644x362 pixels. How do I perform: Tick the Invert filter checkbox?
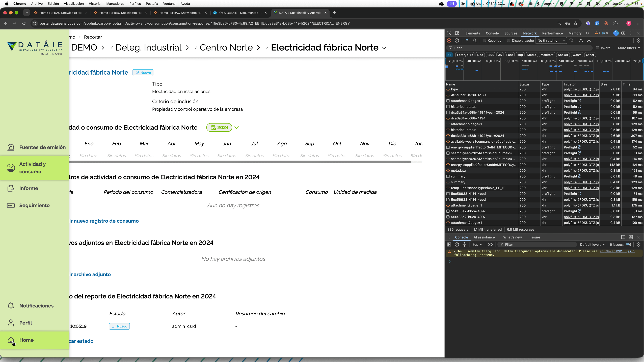[x=598, y=48]
